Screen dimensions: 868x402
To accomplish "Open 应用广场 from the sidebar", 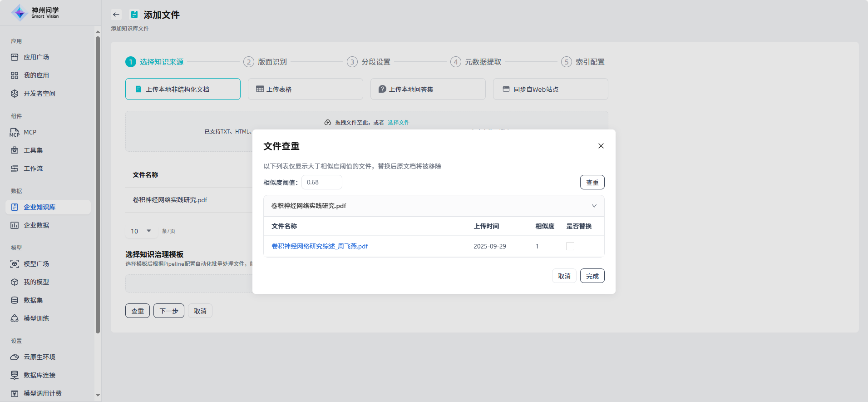I will point(36,57).
